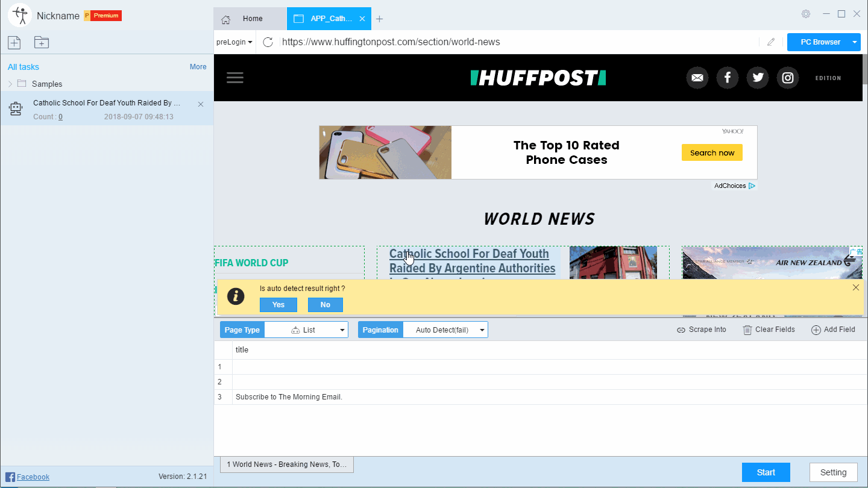Click the pencil edit URL icon
This screenshot has height=488, width=868.
(770, 42)
